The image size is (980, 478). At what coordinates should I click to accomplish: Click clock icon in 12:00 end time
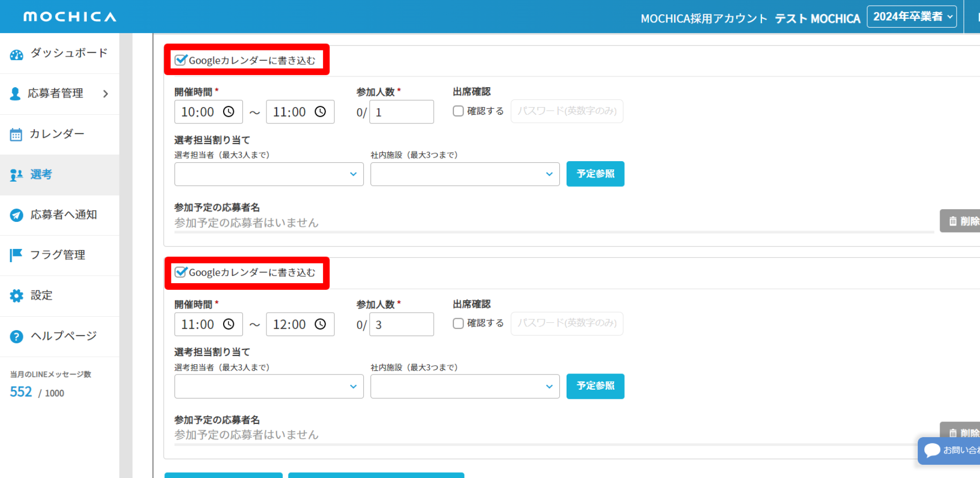pyautogui.click(x=320, y=324)
